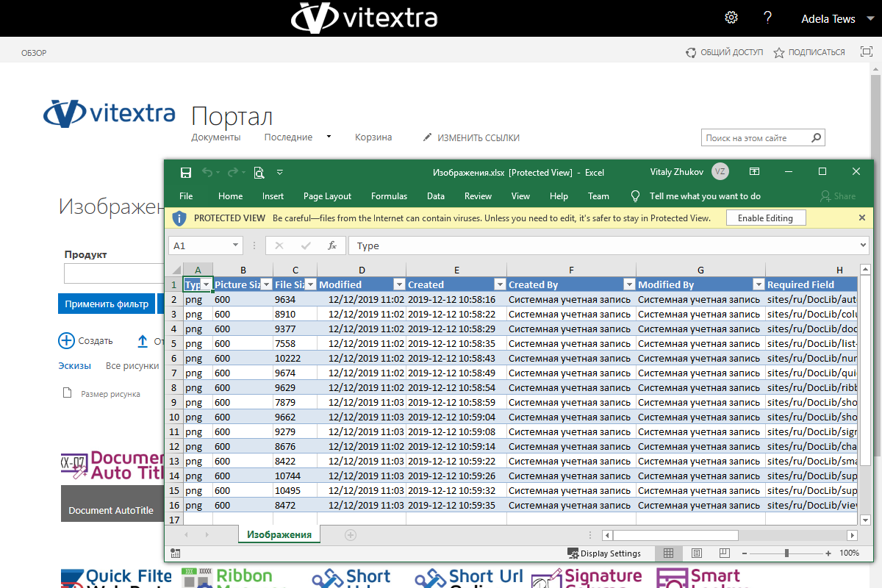Open the File Size filter dropdown
This screenshot has width=882, height=588.
click(x=310, y=284)
